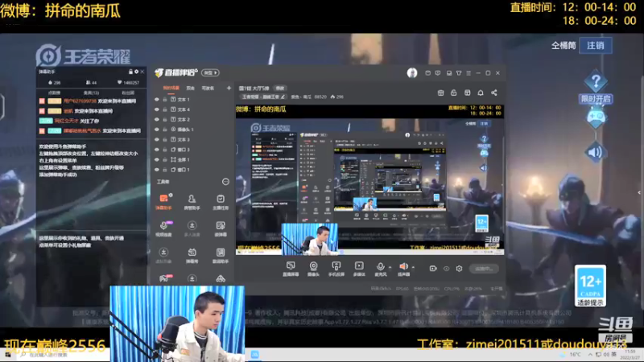Open the 弹幕助手 tool in the toolbox
This screenshot has width=644, height=362.
[163, 202]
